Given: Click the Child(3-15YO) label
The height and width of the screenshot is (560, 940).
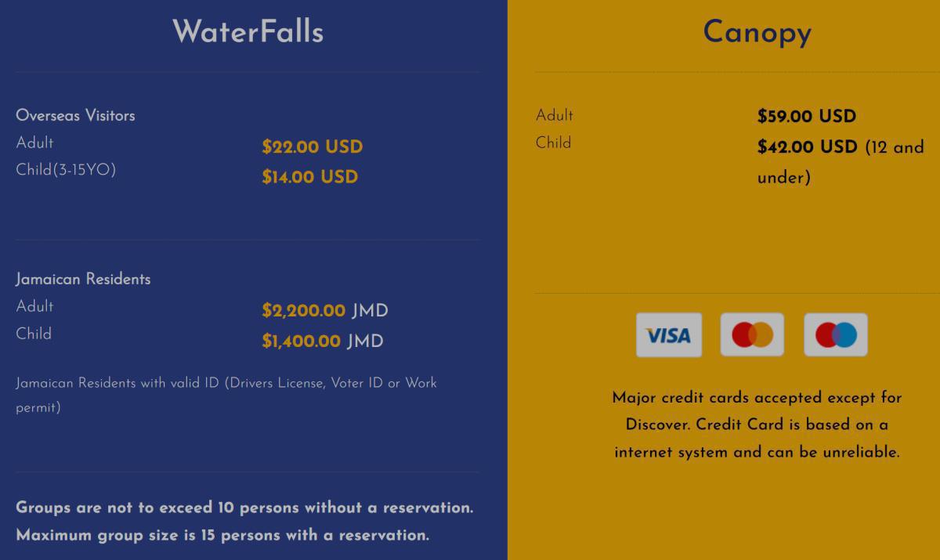Looking at the screenshot, I should tap(66, 170).
